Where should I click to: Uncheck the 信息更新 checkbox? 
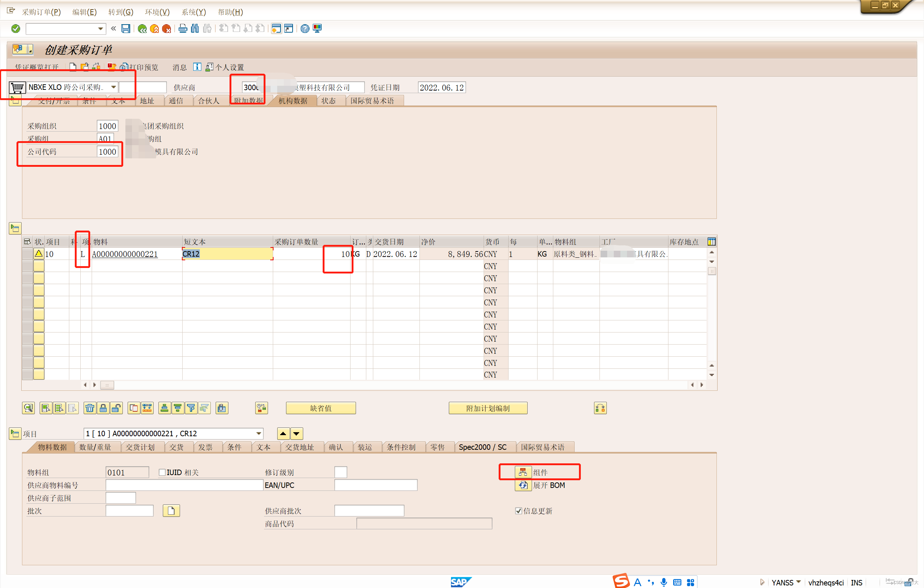(518, 511)
